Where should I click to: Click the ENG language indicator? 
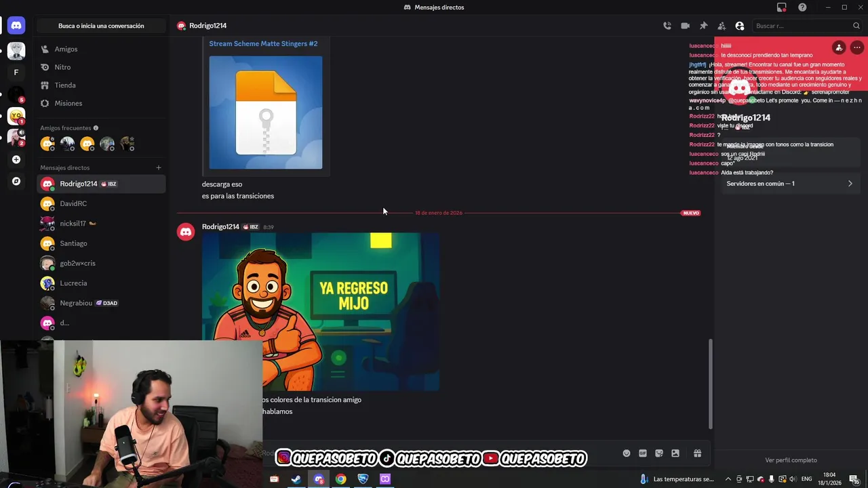click(807, 479)
